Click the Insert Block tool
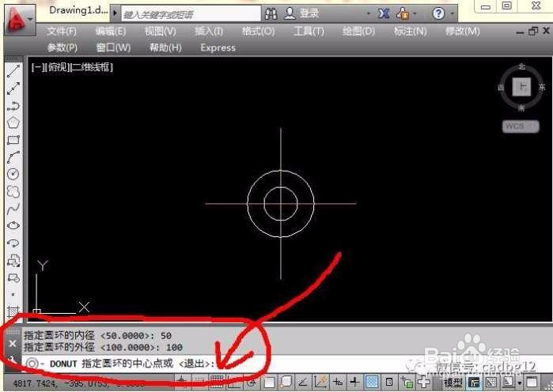Image resolution: width=553 pixels, height=392 pixels. tap(13, 261)
